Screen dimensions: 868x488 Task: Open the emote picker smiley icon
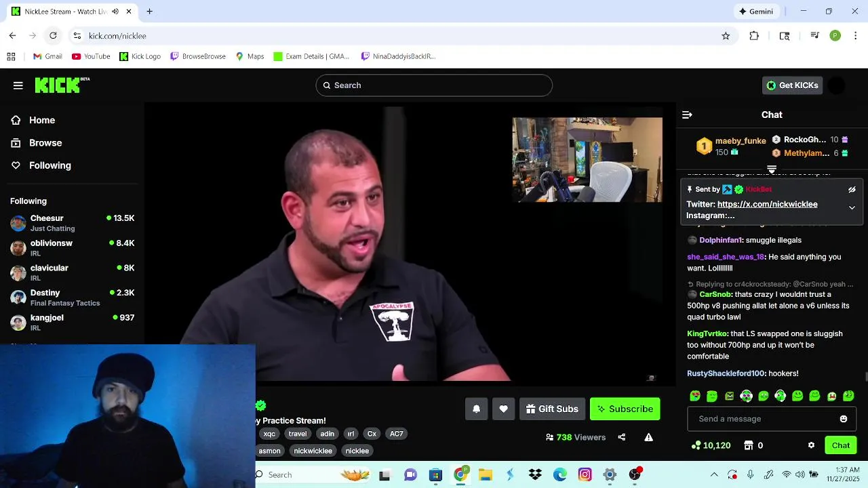click(844, 419)
